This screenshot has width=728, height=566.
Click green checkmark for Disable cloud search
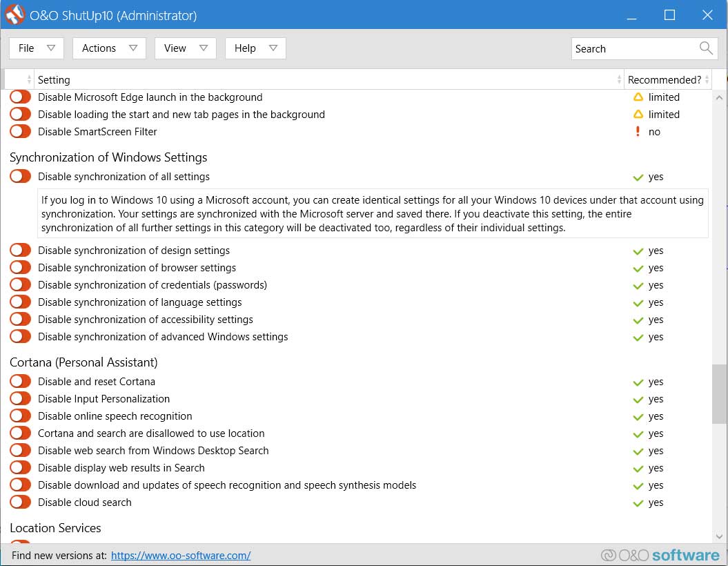coord(638,503)
